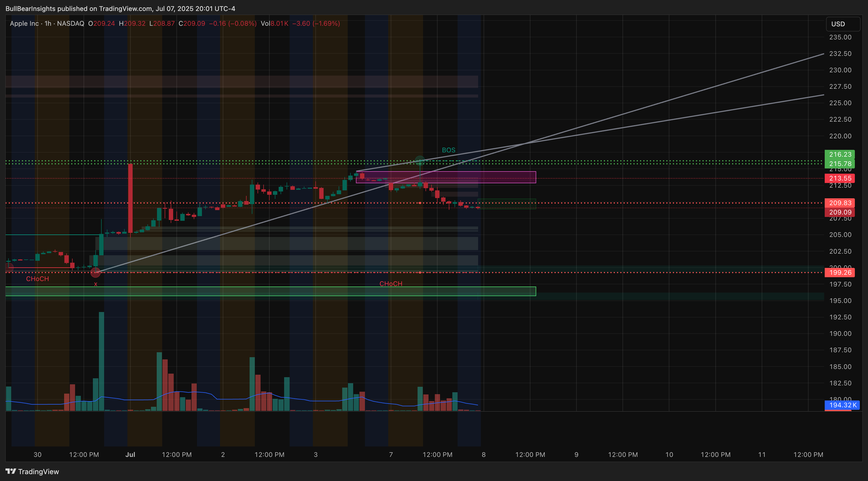
Task: Click the closing price C209.09 readout
Action: (192, 23)
